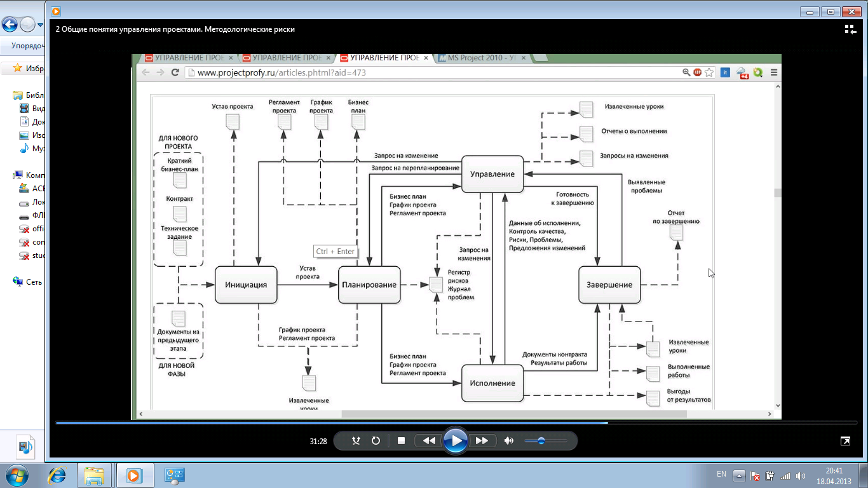
Task: Open Action Center flag icon
Action: click(756, 476)
